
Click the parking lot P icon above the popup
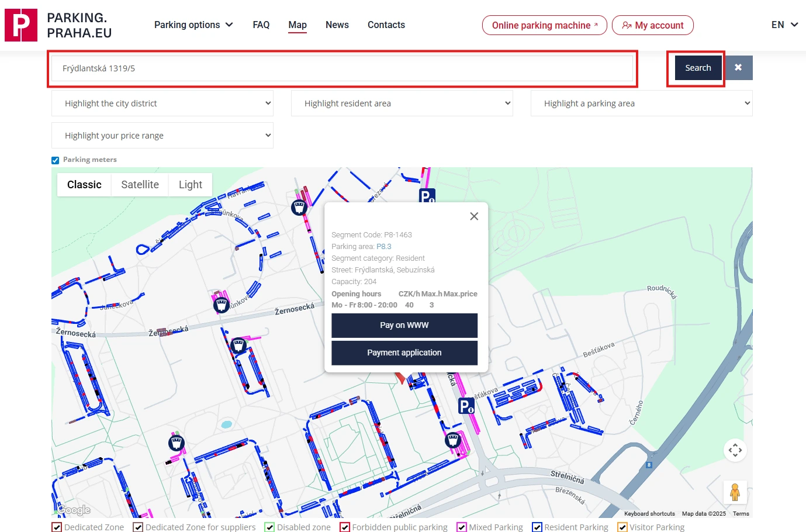[x=427, y=196]
